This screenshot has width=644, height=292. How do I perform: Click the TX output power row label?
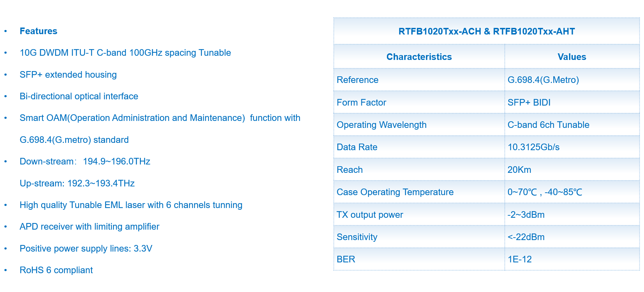tap(370, 215)
